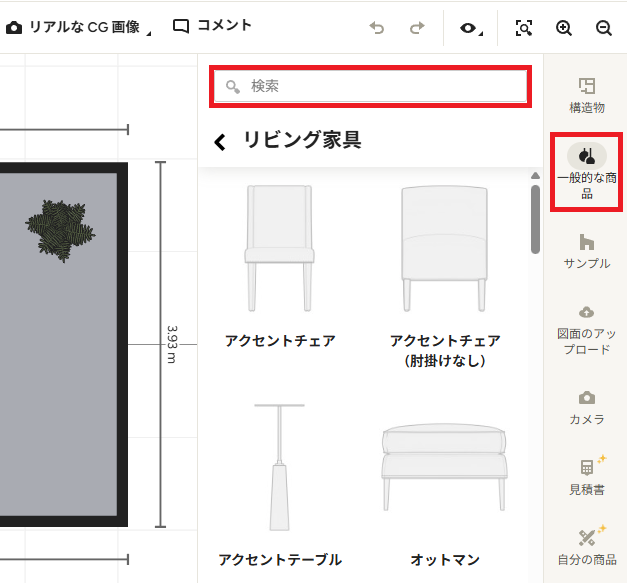Open the リアルな CG 画像 camera menu
This screenshot has height=583, width=627.
tap(78, 27)
